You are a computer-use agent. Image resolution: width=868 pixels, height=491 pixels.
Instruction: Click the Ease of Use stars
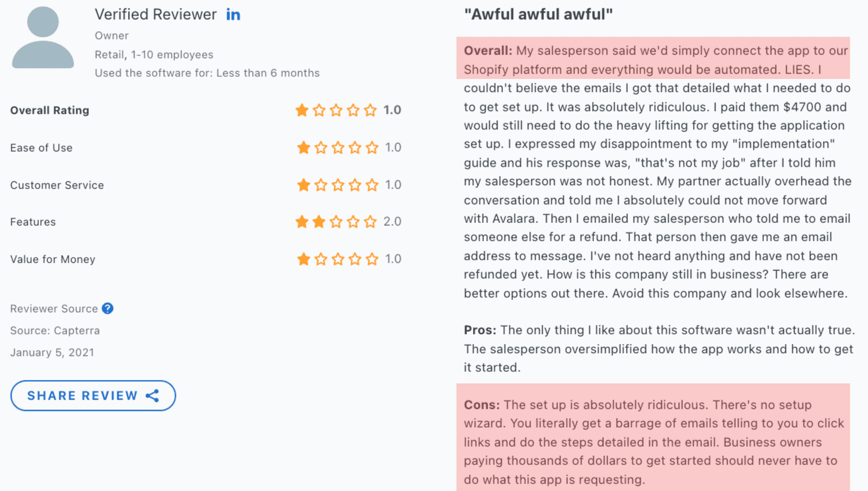point(338,147)
